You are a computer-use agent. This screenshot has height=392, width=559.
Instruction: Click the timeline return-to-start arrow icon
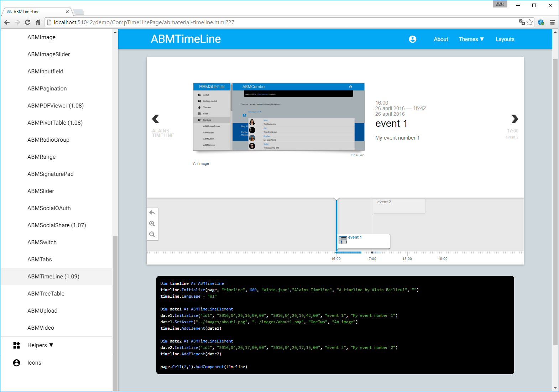(152, 213)
